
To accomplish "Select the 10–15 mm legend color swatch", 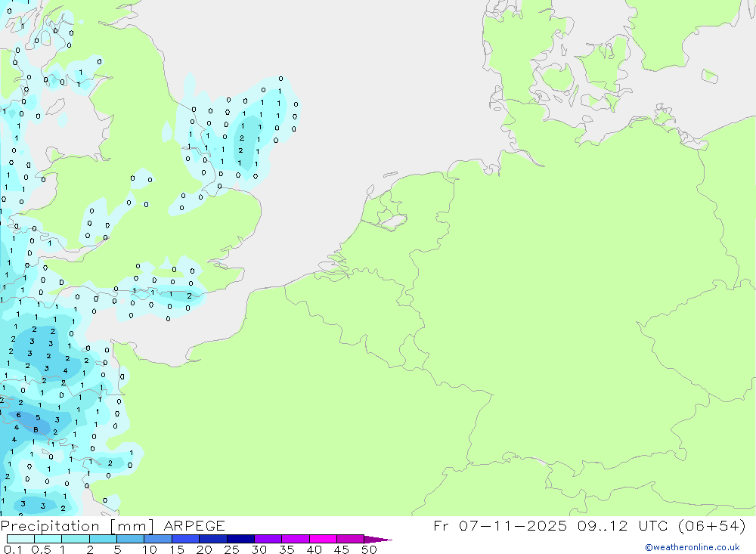I will [x=158, y=539].
